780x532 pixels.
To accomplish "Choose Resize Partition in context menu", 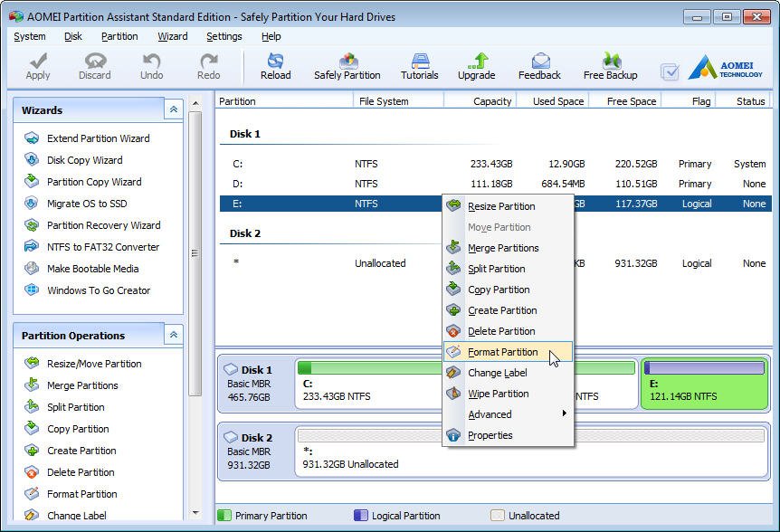I will (508, 206).
